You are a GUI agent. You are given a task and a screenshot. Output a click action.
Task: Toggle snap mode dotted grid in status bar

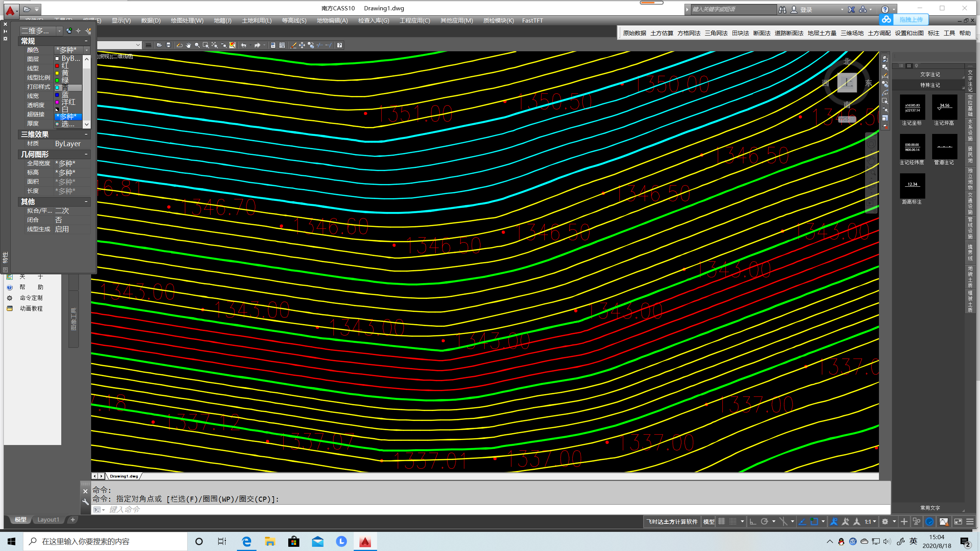click(733, 522)
